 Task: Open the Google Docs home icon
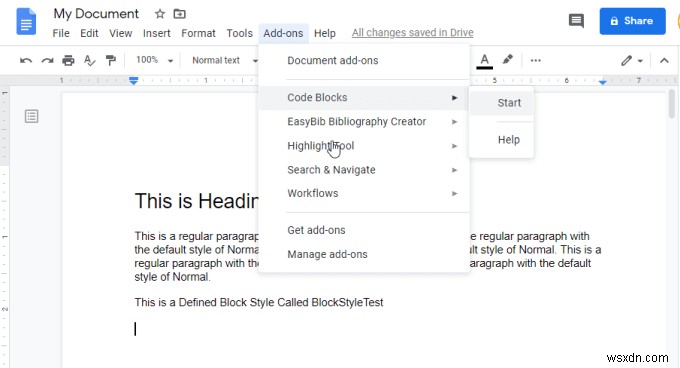(26, 22)
